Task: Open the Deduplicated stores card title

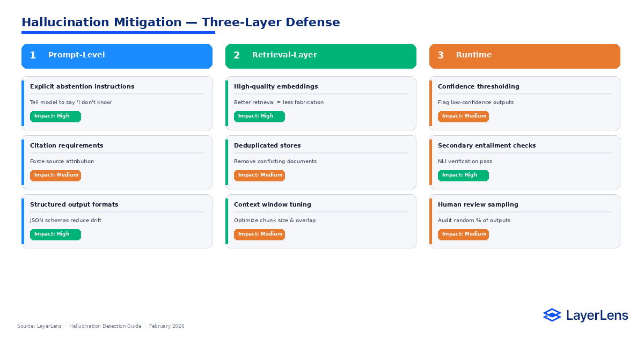Action: (267, 145)
